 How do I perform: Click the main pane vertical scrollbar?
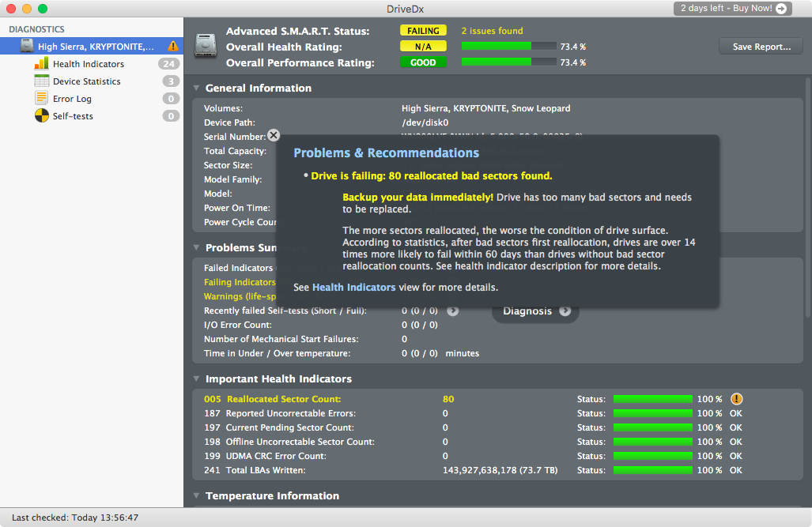pos(808,197)
